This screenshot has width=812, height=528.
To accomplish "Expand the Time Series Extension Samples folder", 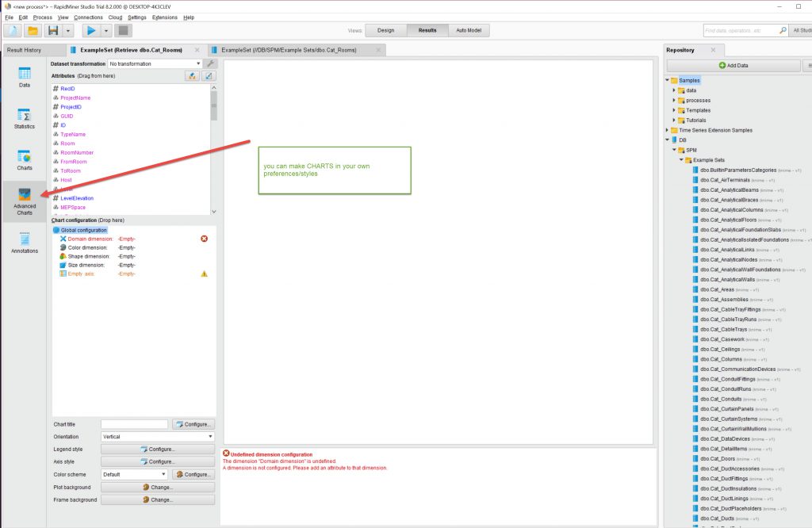I will 667,130.
